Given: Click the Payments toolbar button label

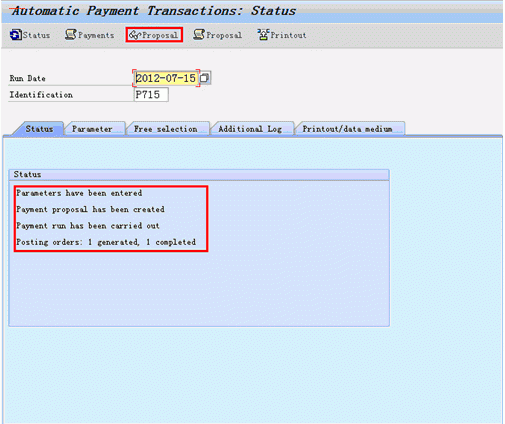Looking at the screenshot, I should (96, 35).
